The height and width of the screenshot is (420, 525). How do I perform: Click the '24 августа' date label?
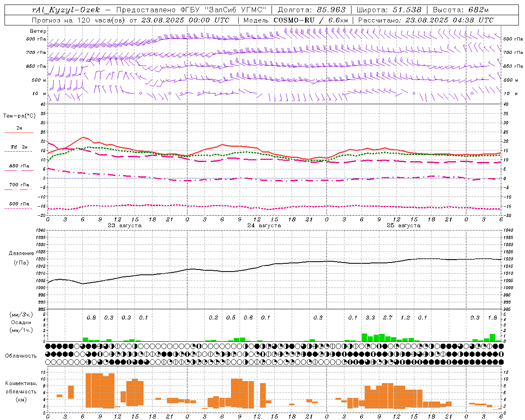264,226
